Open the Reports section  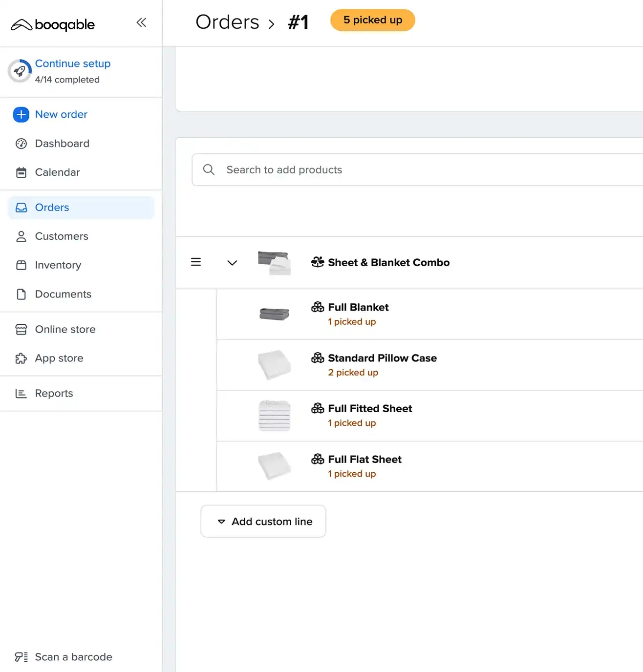[x=54, y=394]
